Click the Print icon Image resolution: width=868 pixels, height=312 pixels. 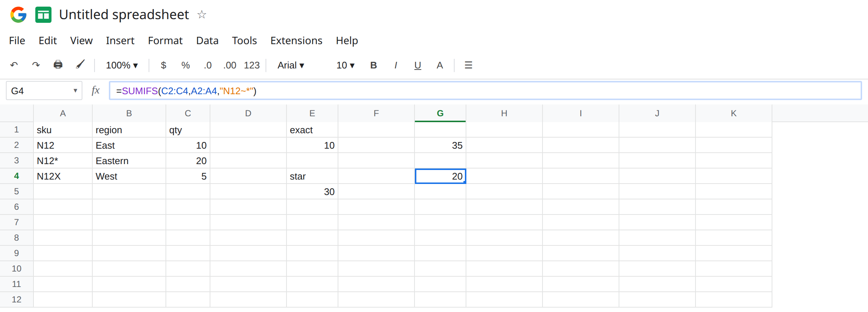coord(58,65)
